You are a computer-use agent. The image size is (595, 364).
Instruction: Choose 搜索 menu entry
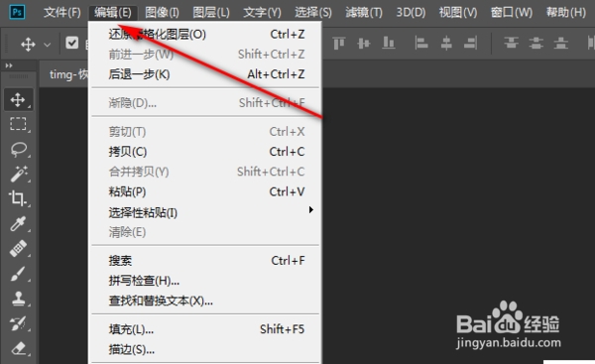205,261
